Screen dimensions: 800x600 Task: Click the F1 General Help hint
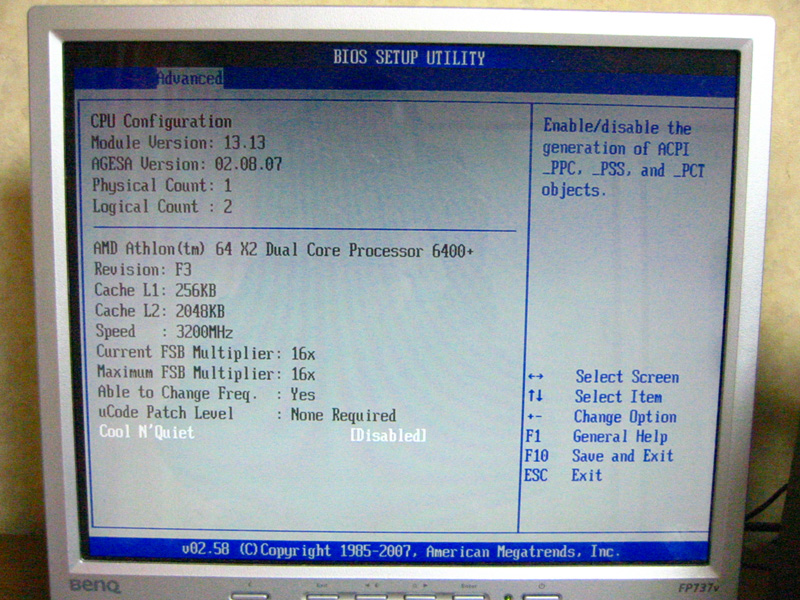tap(596, 437)
